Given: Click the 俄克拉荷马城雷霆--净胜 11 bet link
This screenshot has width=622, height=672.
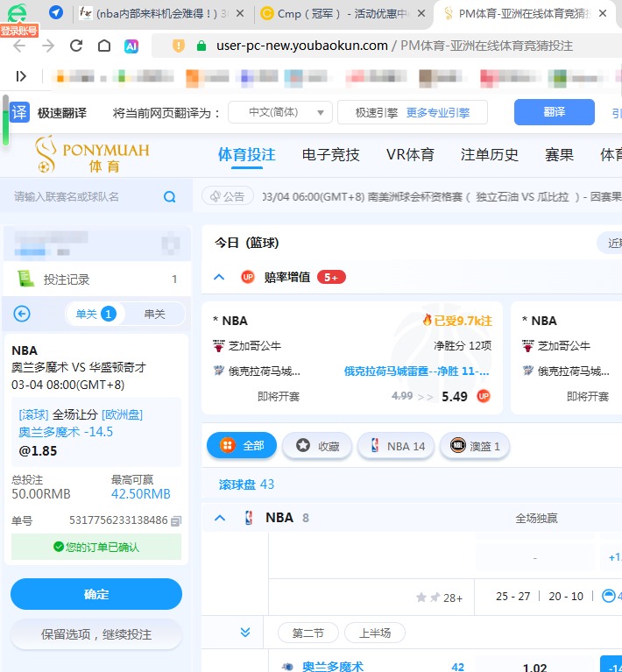Looking at the screenshot, I should point(416,371).
